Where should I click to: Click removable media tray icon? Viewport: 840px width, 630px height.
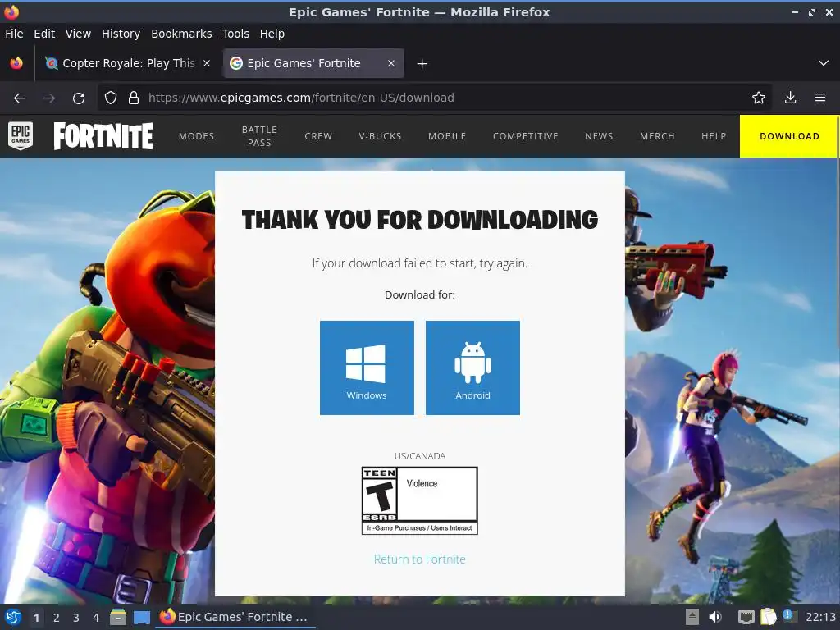pos(692,617)
